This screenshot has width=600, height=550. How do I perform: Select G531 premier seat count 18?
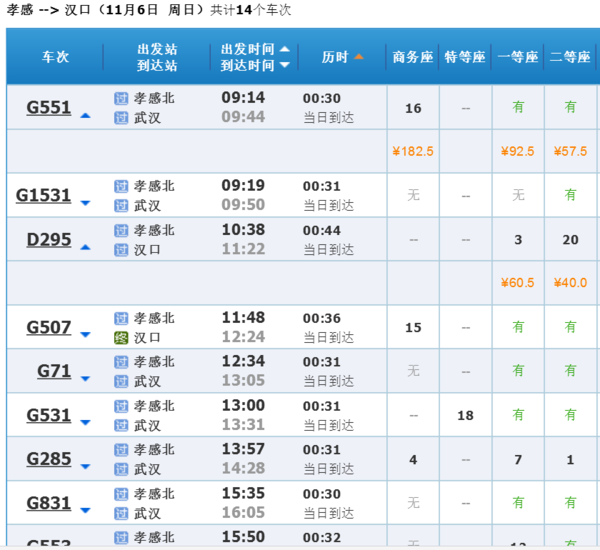pos(466,416)
